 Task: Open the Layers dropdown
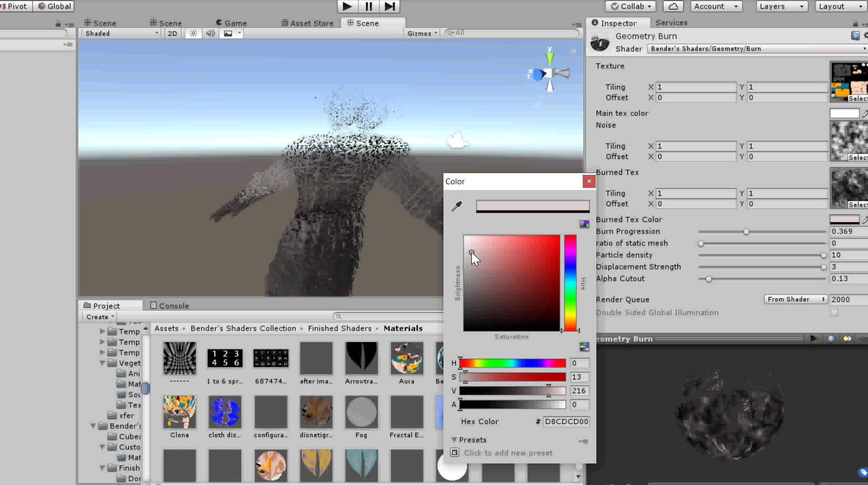(x=782, y=6)
